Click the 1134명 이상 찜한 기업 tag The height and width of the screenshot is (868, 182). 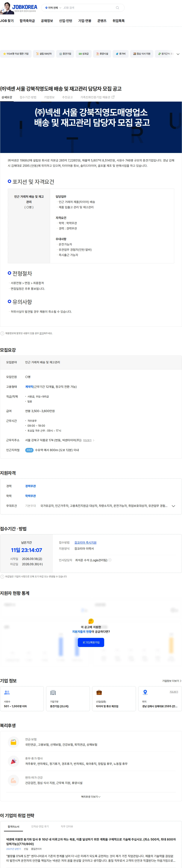coord(16,54)
